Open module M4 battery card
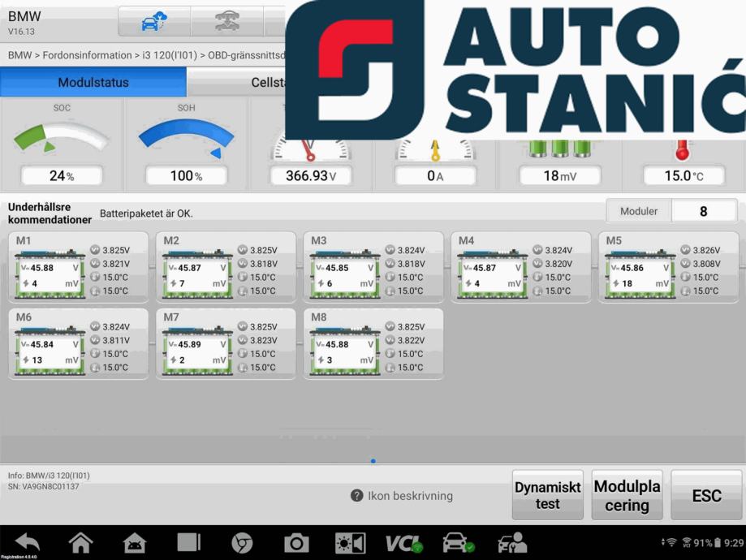746x560 pixels. point(521,267)
